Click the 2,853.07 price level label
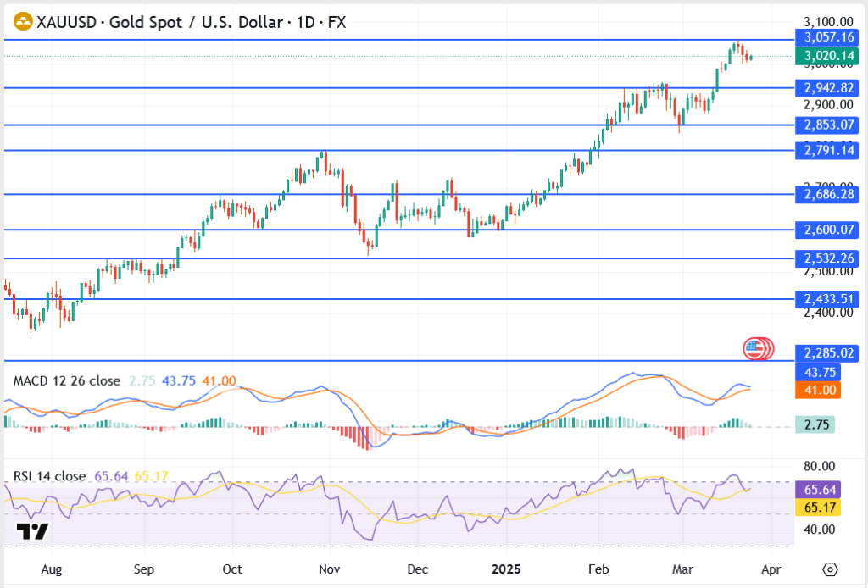Image resolution: width=868 pixels, height=588 pixels. click(x=826, y=125)
